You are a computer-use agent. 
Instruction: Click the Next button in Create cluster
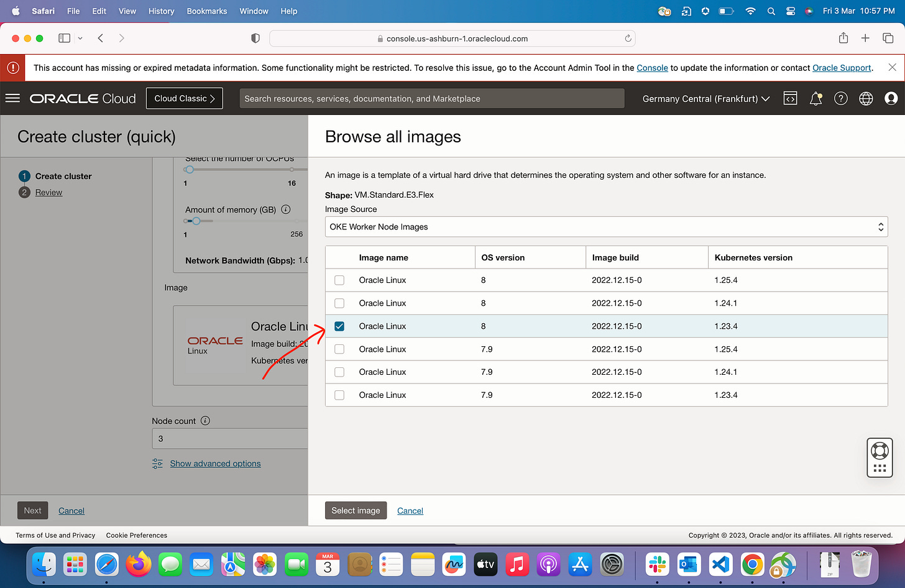click(x=32, y=510)
